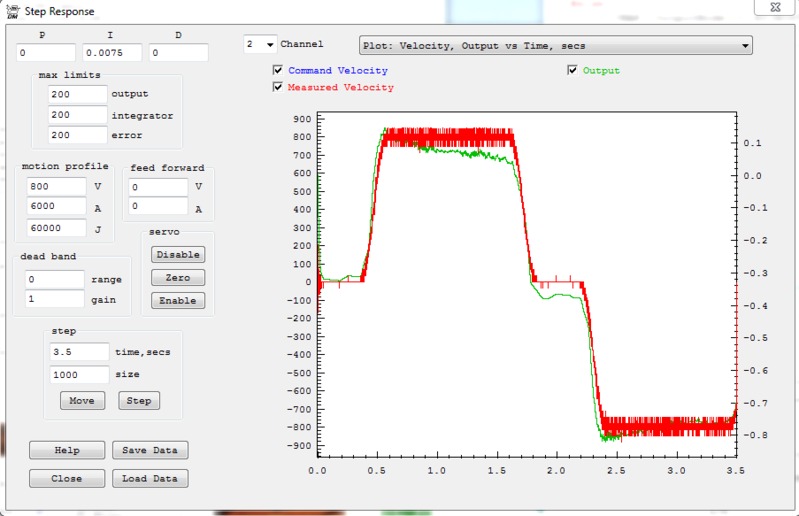Uncheck the Measured Velocity checkbox
This screenshot has width=799, height=516.
[278, 87]
